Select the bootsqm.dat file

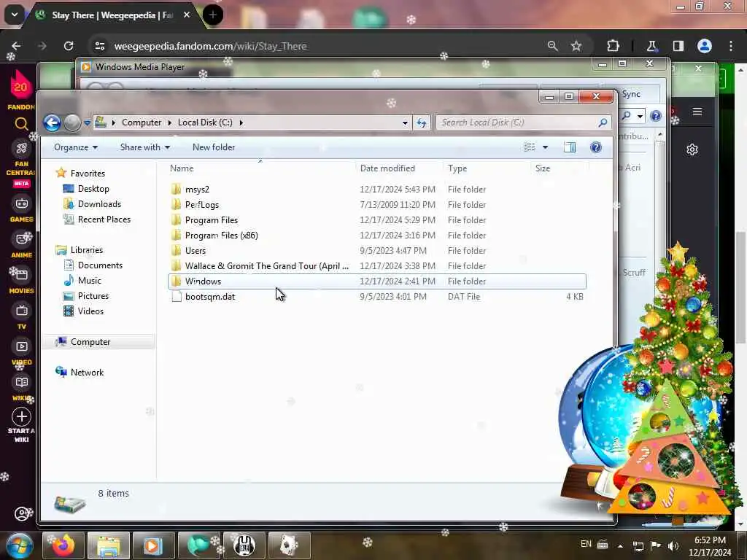(210, 297)
